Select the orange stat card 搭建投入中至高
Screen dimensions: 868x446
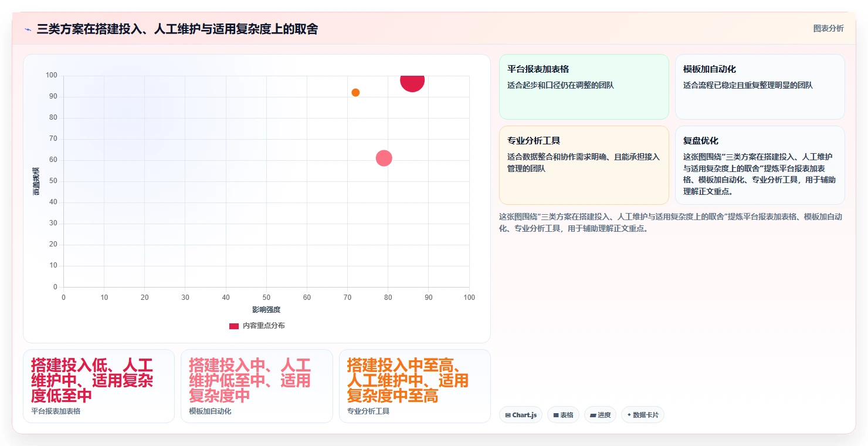(x=415, y=386)
